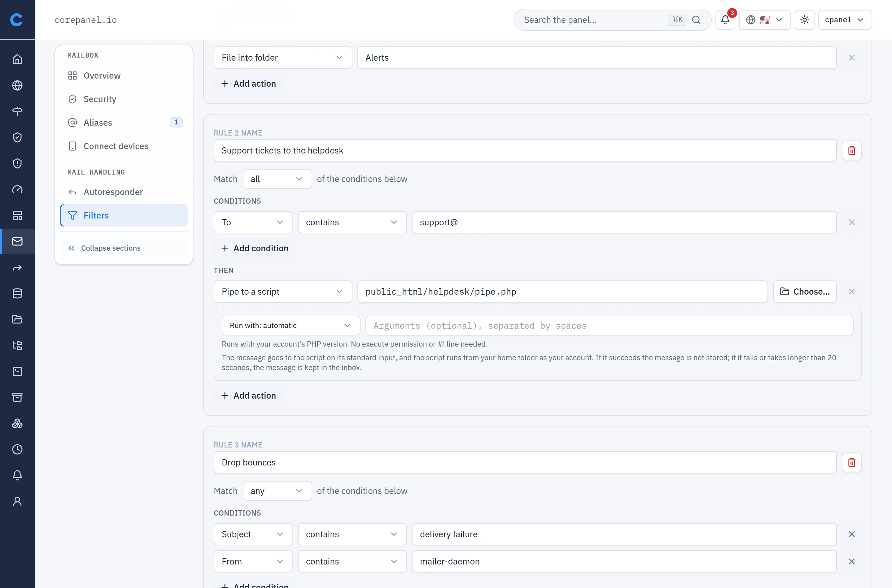Open the home icon in left rail
The height and width of the screenshot is (588, 892).
pyautogui.click(x=17, y=59)
